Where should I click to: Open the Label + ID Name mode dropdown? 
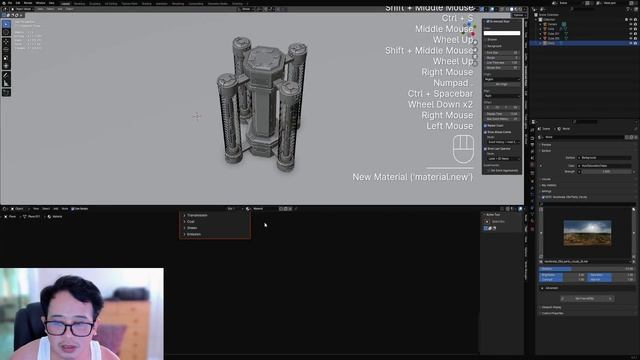[x=504, y=158]
